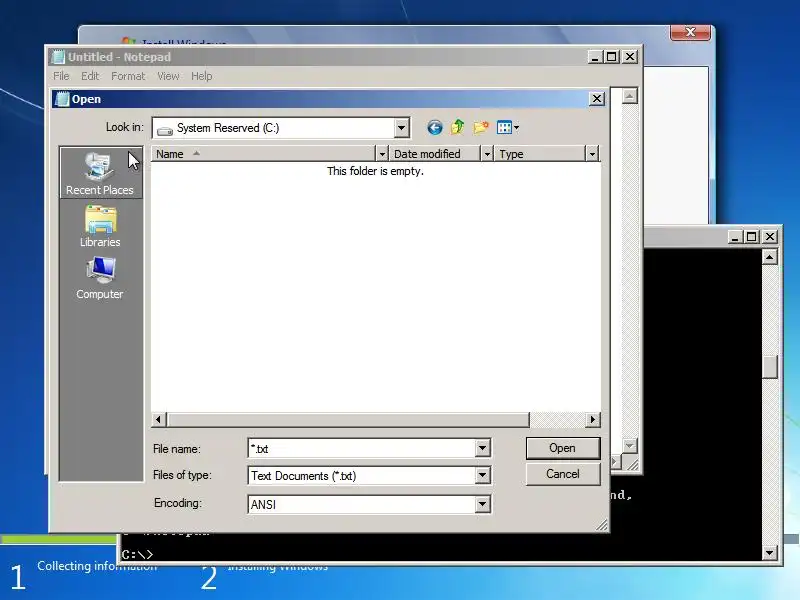The height and width of the screenshot is (600, 800).
Task: Close the Install Windows window
Action: [x=690, y=32]
